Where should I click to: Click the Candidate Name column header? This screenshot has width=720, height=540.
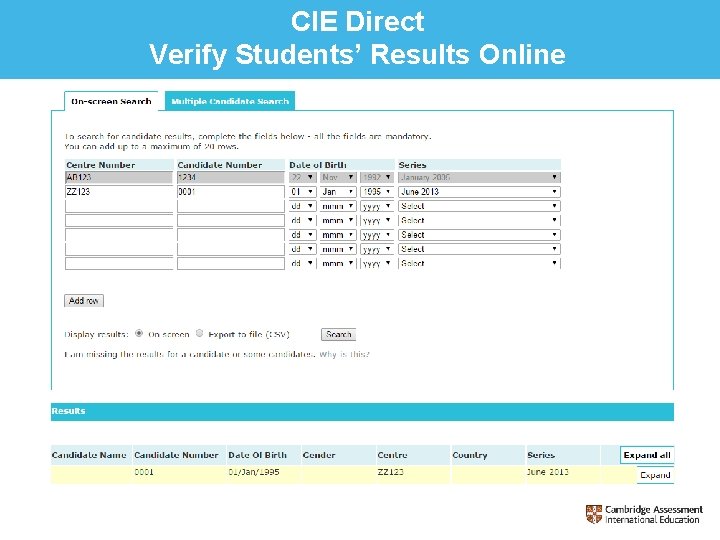pyautogui.click(x=91, y=455)
